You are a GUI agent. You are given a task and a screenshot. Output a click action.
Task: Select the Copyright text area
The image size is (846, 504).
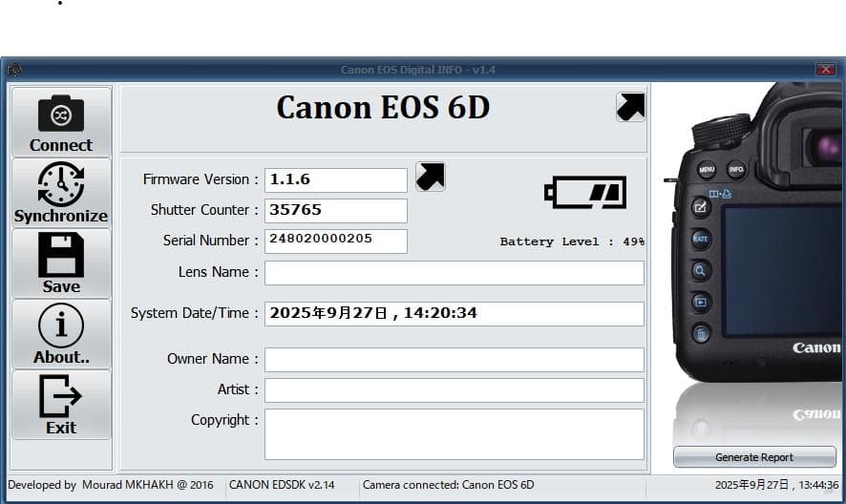point(454,433)
